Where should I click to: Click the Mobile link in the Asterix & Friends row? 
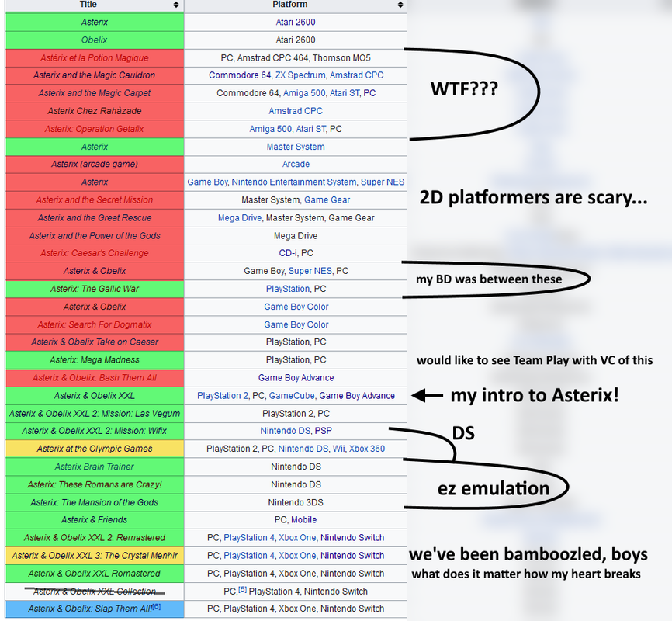pyautogui.click(x=304, y=520)
